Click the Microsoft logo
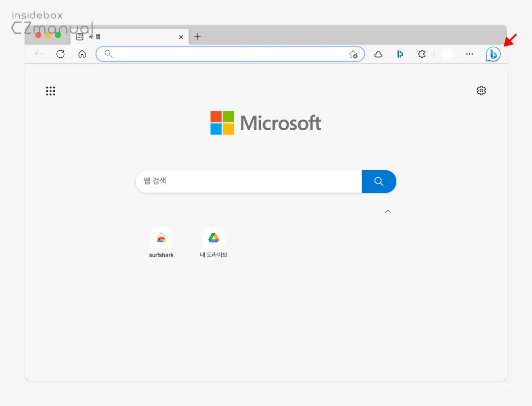 tap(266, 123)
